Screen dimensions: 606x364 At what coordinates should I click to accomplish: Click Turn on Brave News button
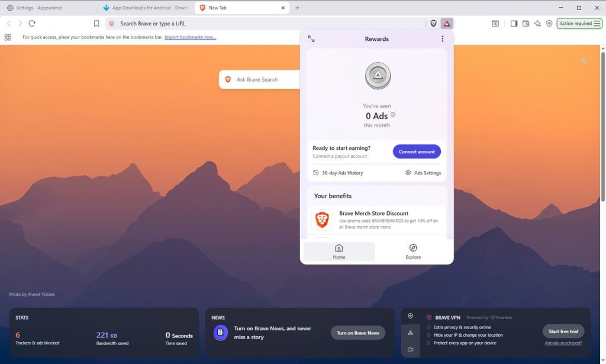(x=358, y=333)
